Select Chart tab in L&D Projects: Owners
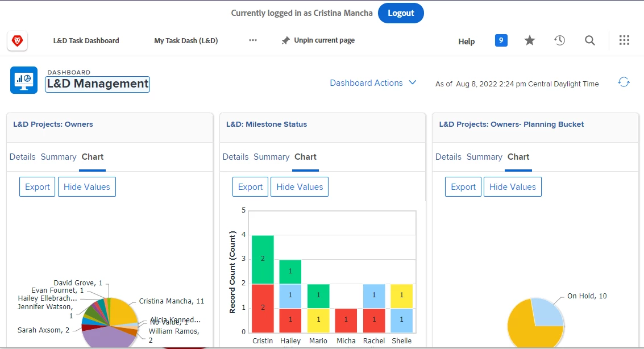 [93, 157]
